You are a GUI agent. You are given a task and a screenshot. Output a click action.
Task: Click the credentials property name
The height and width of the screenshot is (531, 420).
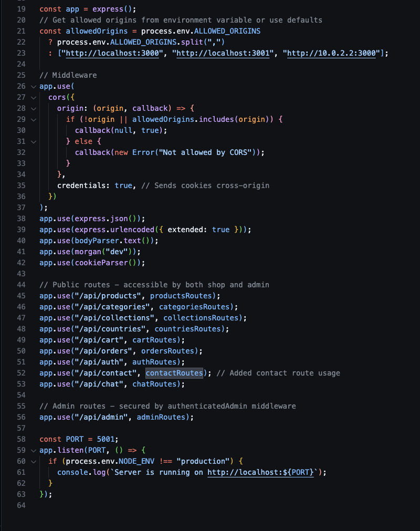coord(81,185)
